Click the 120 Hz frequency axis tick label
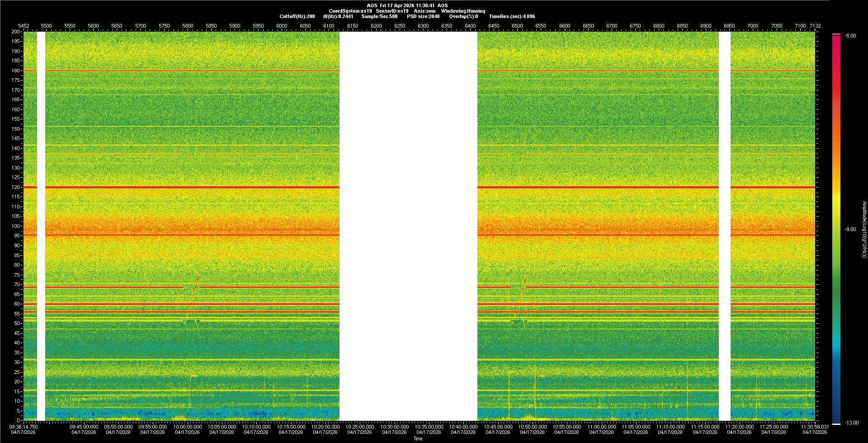Image resolution: width=868 pixels, height=443 pixels. [16, 187]
